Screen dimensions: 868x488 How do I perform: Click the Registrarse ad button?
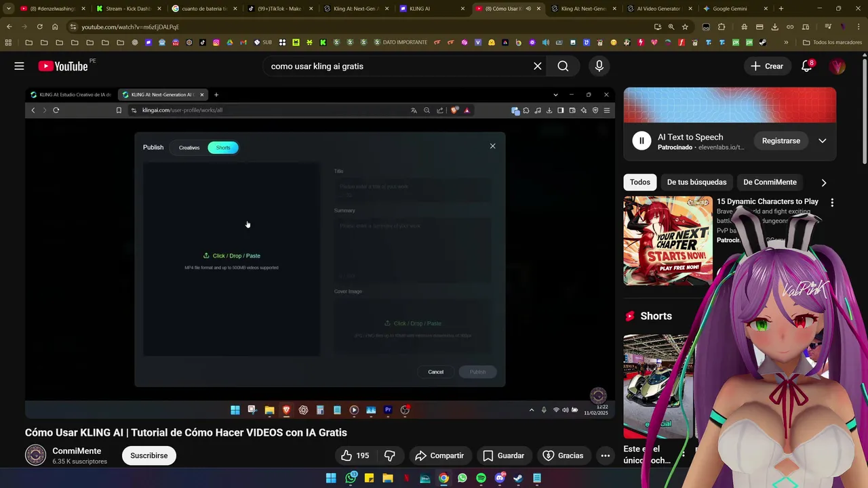[x=781, y=140]
